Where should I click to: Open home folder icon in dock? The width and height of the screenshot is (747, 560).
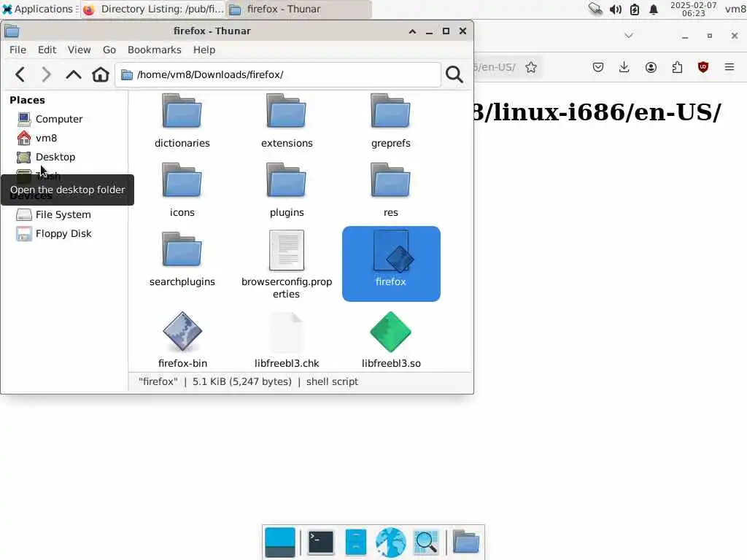tap(466, 542)
